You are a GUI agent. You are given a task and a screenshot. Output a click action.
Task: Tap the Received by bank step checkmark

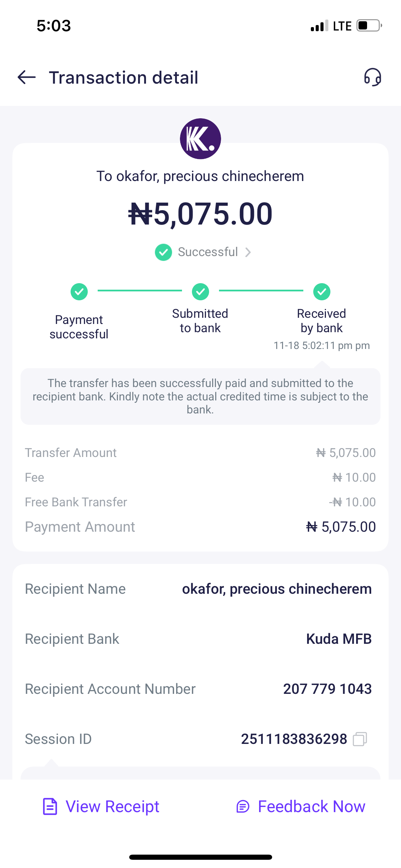pos(322,292)
